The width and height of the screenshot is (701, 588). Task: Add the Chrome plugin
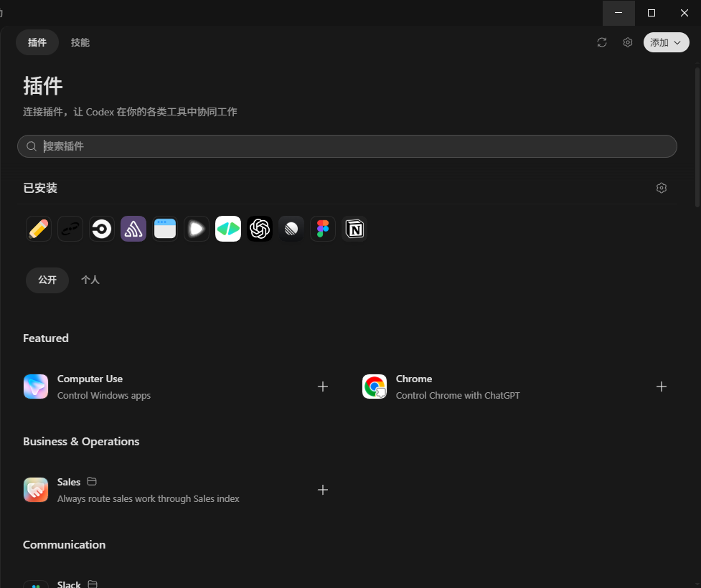pyautogui.click(x=662, y=387)
